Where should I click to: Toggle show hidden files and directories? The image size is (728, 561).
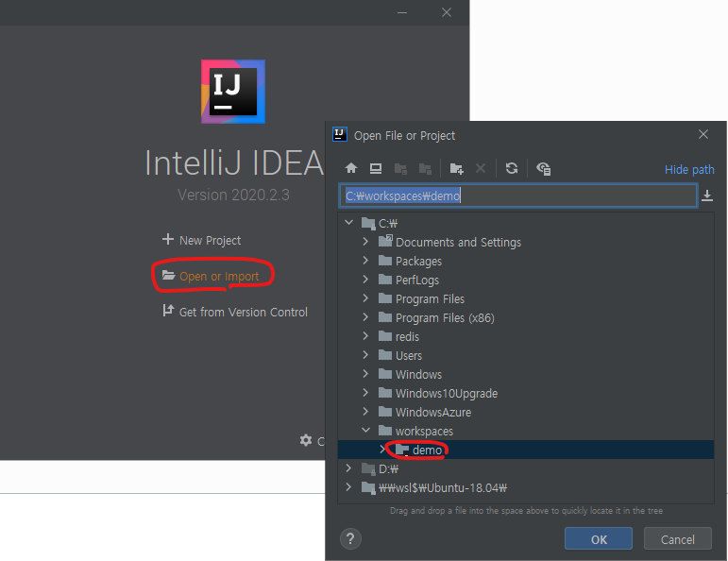tap(543, 168)
